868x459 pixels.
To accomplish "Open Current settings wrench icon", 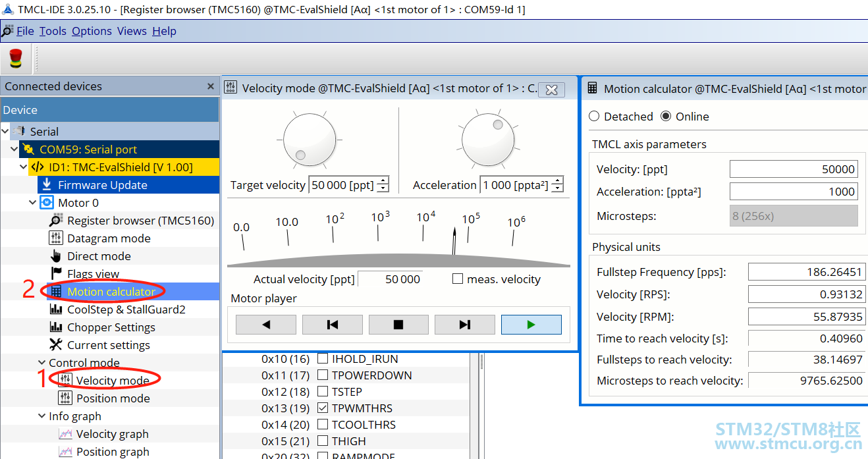I will click(55, 345).
